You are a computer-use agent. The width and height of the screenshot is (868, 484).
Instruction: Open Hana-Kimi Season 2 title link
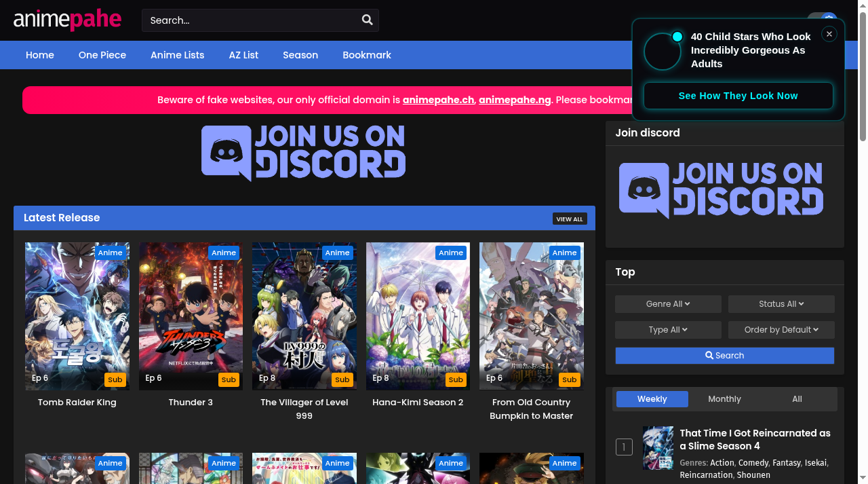coord(418,403)
